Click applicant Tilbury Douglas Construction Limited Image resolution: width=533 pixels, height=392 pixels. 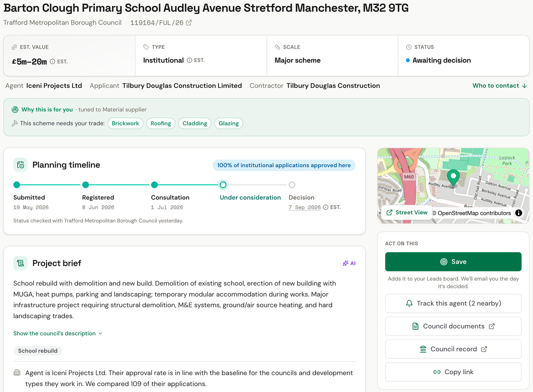[182, 86]
